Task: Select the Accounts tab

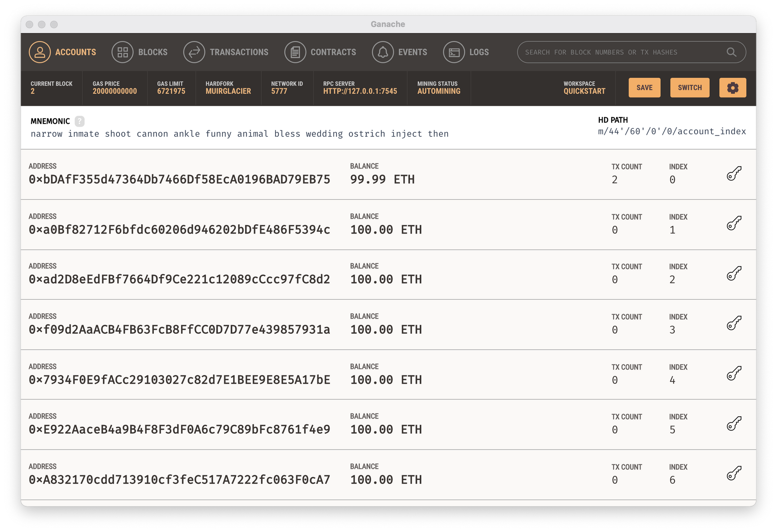Action: (x=63, y=52)
